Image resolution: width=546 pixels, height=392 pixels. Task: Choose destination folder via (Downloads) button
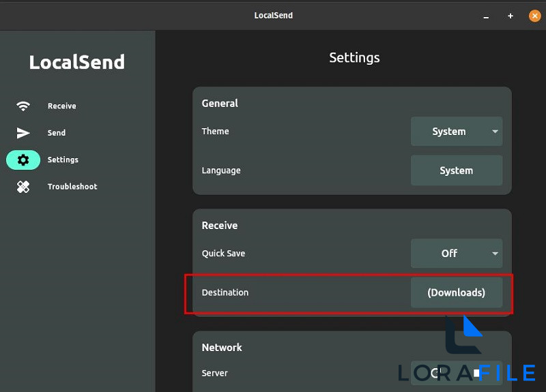457,292
